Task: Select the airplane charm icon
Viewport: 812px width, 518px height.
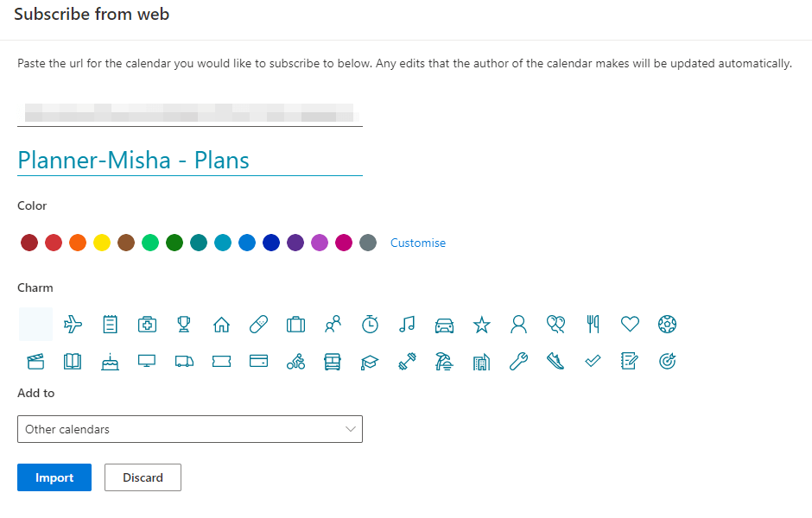Action: point(73,325)
